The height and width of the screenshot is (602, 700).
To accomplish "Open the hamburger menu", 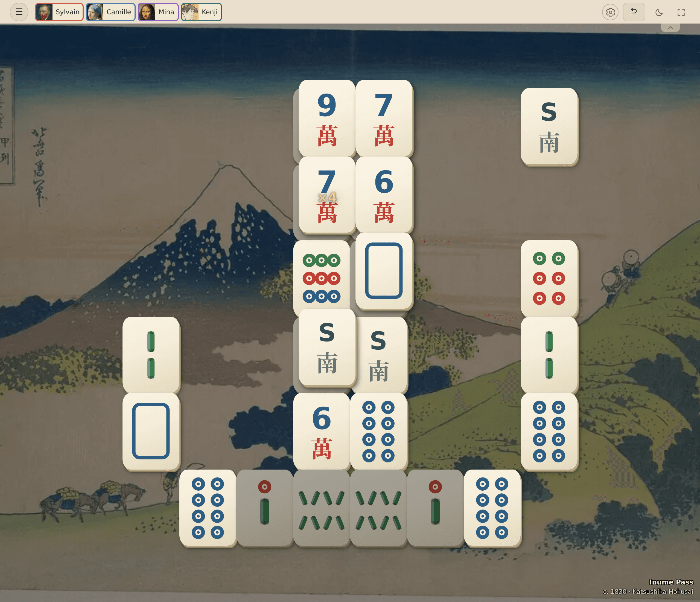I will coord(19,12).
